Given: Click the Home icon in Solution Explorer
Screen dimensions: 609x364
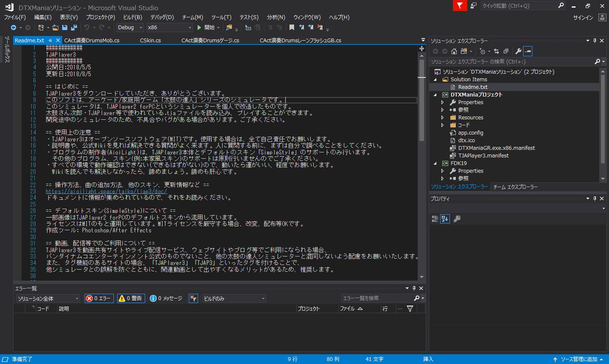Looking at the screenshot, I should click(454, 51).
